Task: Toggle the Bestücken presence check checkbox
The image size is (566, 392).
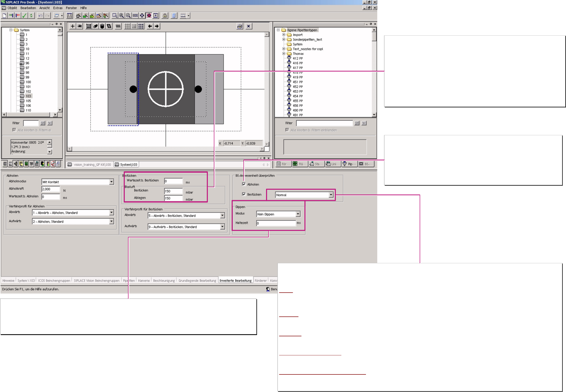Action: [244, 194]
